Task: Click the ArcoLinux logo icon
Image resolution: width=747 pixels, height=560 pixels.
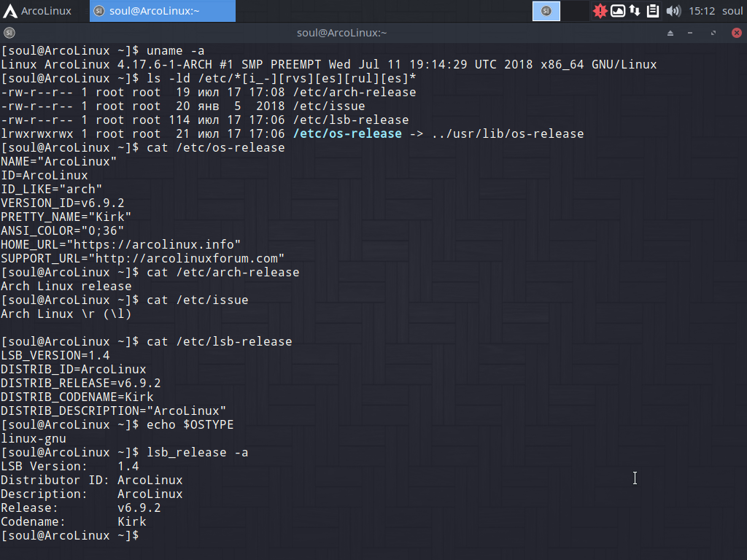Action: pos(10,11)
